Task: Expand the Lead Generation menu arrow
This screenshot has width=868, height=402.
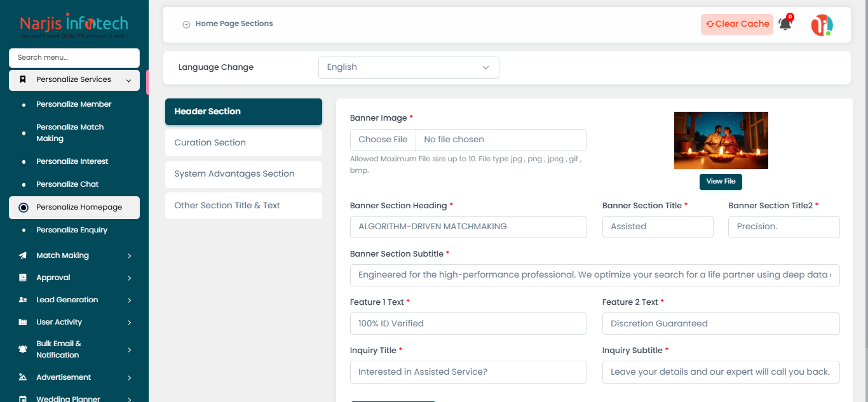Action: [x=130, y=300]
